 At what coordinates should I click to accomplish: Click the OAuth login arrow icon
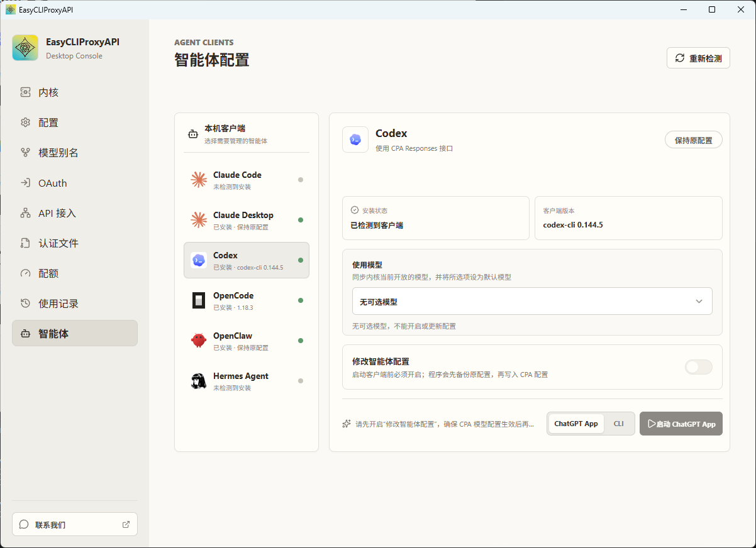pos(25,183)
